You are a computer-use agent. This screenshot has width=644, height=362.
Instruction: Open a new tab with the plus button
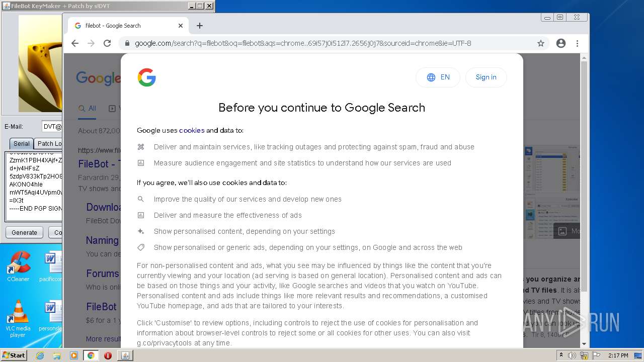point(200,26)
